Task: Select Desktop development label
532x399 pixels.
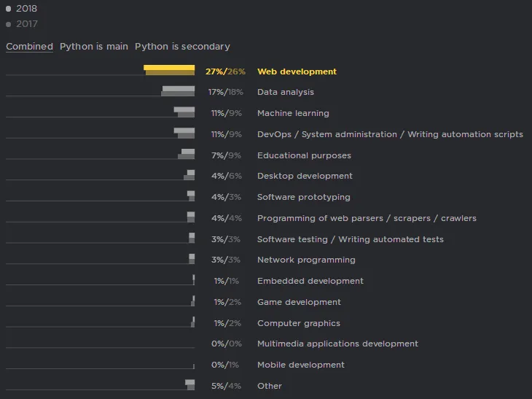Action: click(x=305, y=176)
